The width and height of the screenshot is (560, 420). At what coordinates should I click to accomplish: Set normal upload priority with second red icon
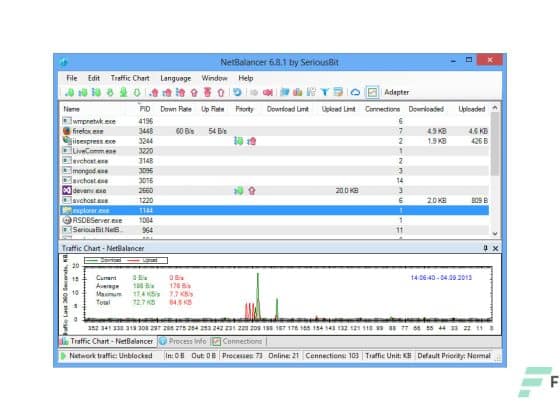[167, 92]
